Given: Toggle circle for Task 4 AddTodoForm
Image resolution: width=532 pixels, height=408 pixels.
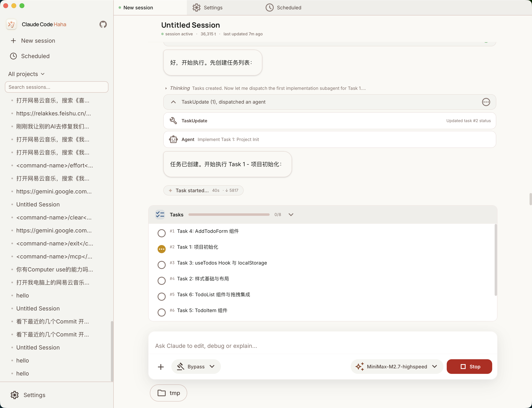Looking at the screenshot, I should point(161,233).
